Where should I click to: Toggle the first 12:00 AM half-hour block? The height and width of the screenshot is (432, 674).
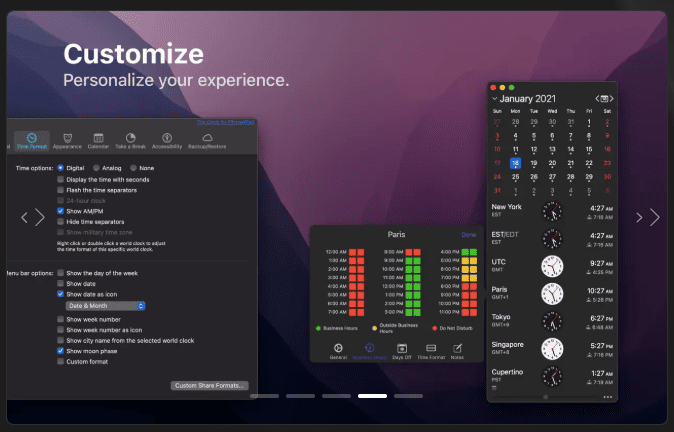click(x=352, y=252)
